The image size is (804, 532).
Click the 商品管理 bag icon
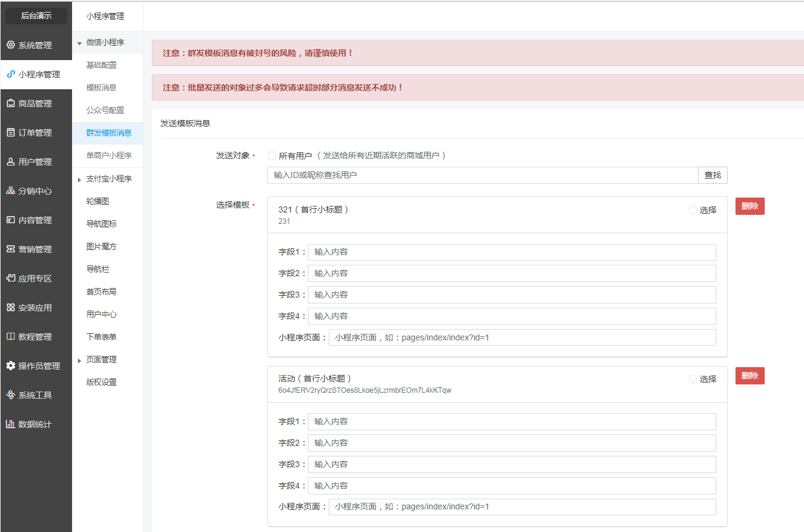point(11,104)
